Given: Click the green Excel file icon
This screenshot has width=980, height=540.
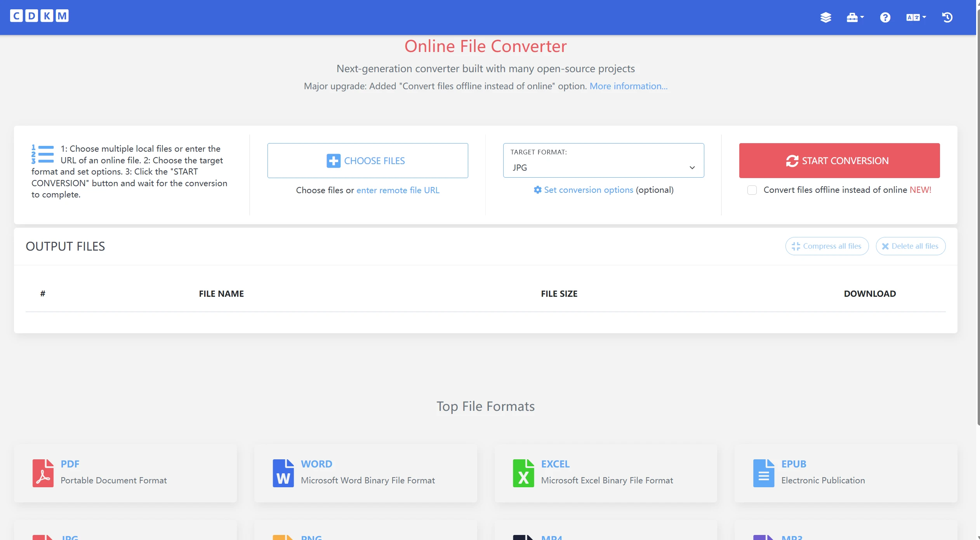Looking at the screenshot, I should click(x=523, y=473).
